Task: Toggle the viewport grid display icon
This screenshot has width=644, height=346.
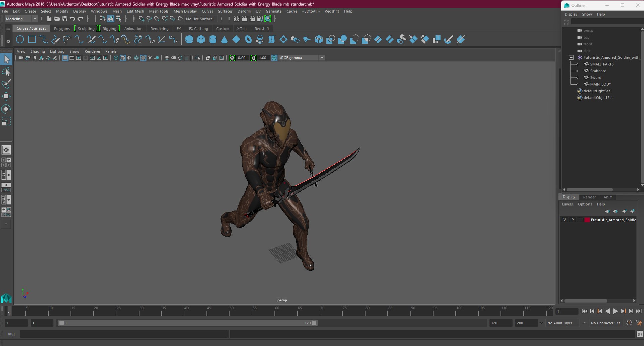Action: [x=65, y=58]
